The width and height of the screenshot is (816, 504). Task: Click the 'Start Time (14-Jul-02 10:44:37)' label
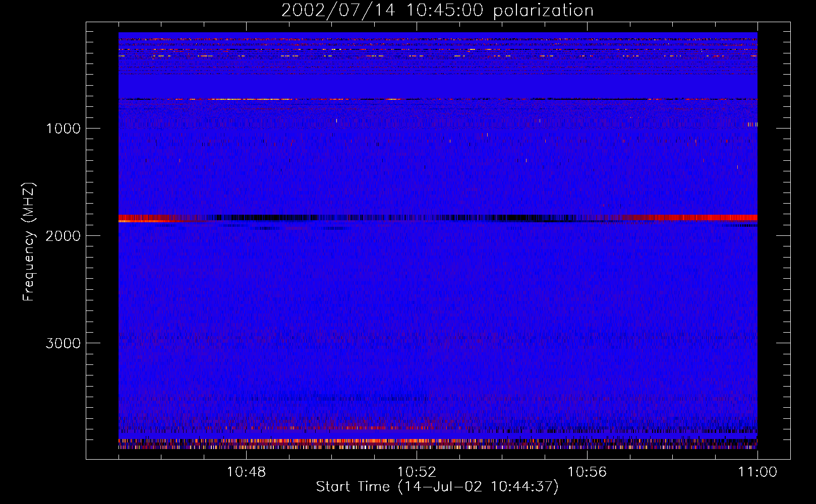tap(437, 487)
